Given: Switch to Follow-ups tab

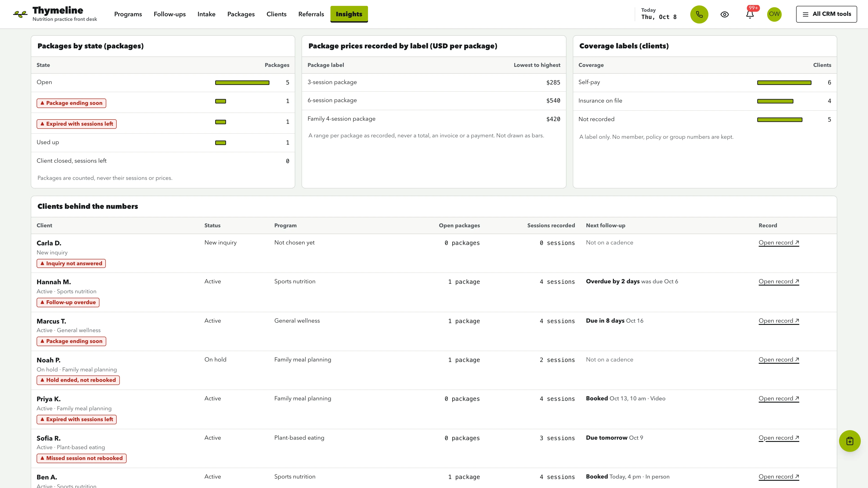Looking at the screenshot, I should tap(170, 14).
